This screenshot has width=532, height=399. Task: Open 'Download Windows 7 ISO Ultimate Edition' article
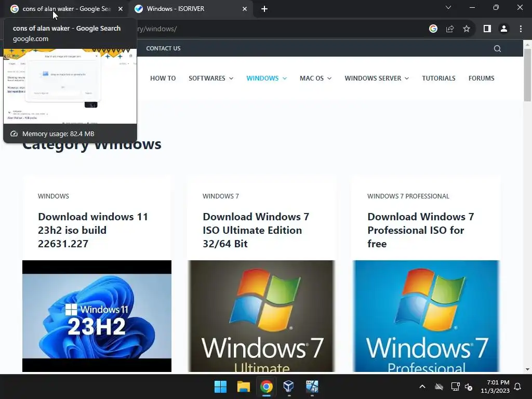[256, 230]
